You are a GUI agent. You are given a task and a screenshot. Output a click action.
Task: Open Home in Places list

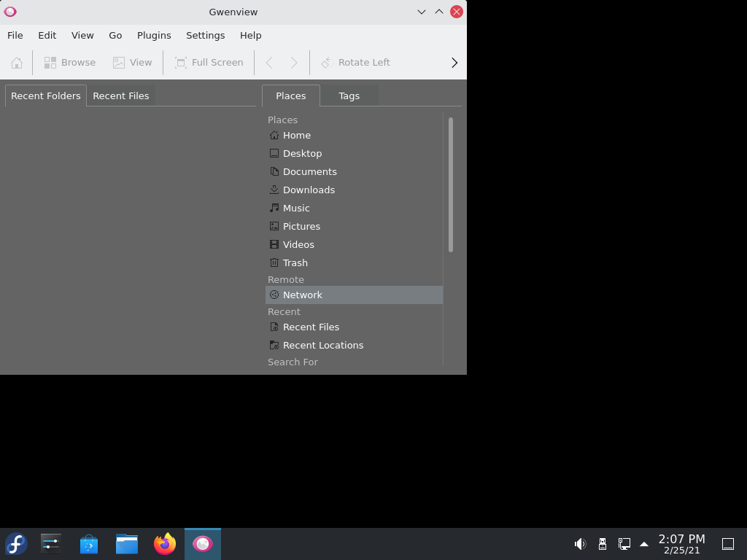tap(354, 135)
